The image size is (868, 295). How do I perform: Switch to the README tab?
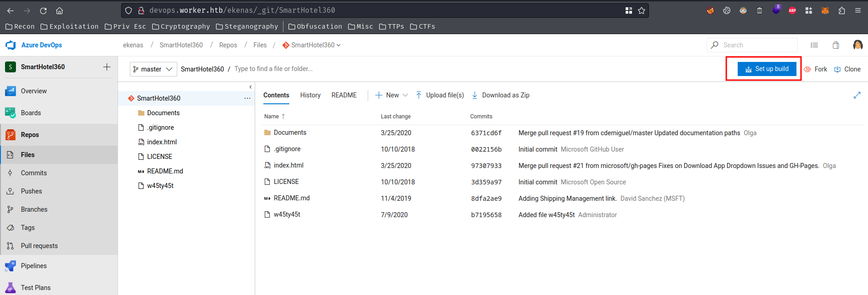344,95
